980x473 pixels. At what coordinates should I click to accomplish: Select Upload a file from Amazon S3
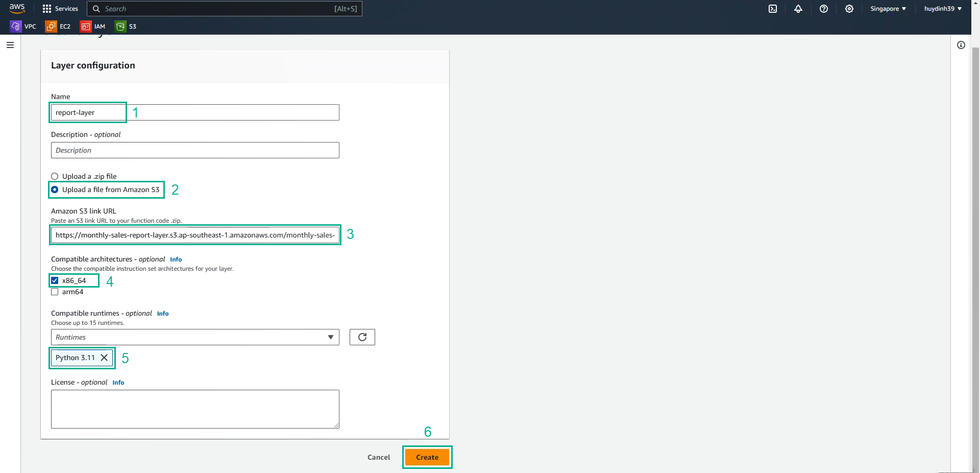pos(55,190)
